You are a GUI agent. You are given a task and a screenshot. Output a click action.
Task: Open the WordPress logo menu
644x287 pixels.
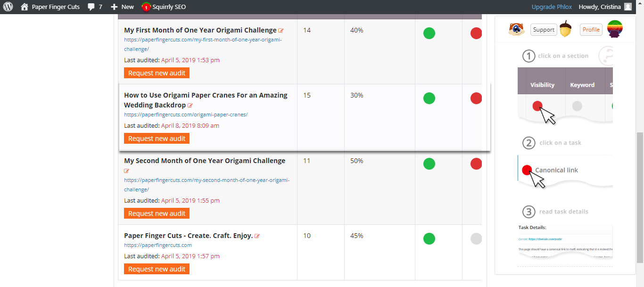[x=8, y=7]
